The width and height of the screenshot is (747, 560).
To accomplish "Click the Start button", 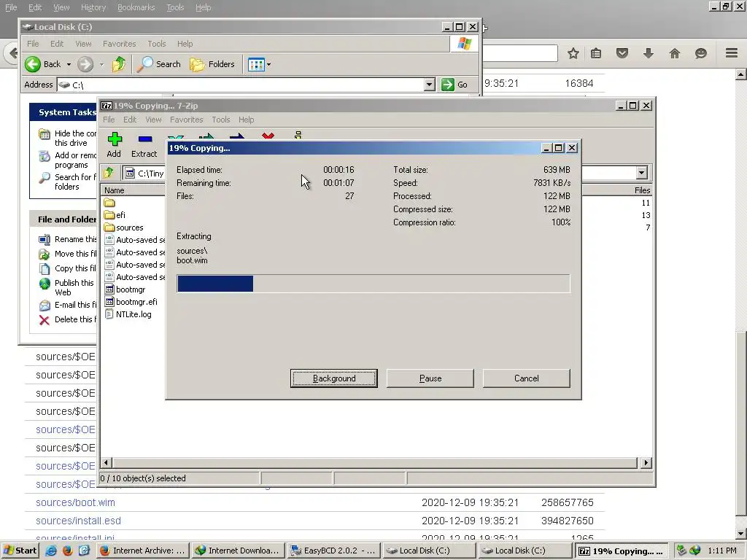I will [x=20, y=551].
